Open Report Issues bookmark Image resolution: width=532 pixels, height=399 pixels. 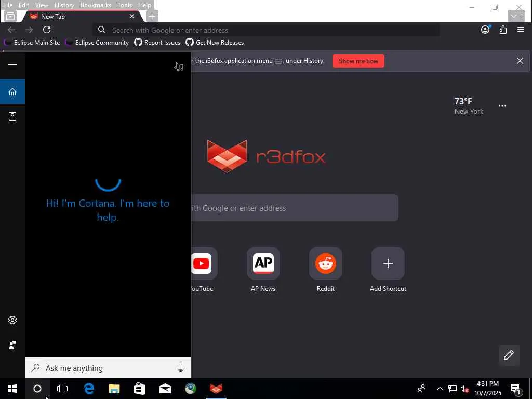tap(157, 43)
